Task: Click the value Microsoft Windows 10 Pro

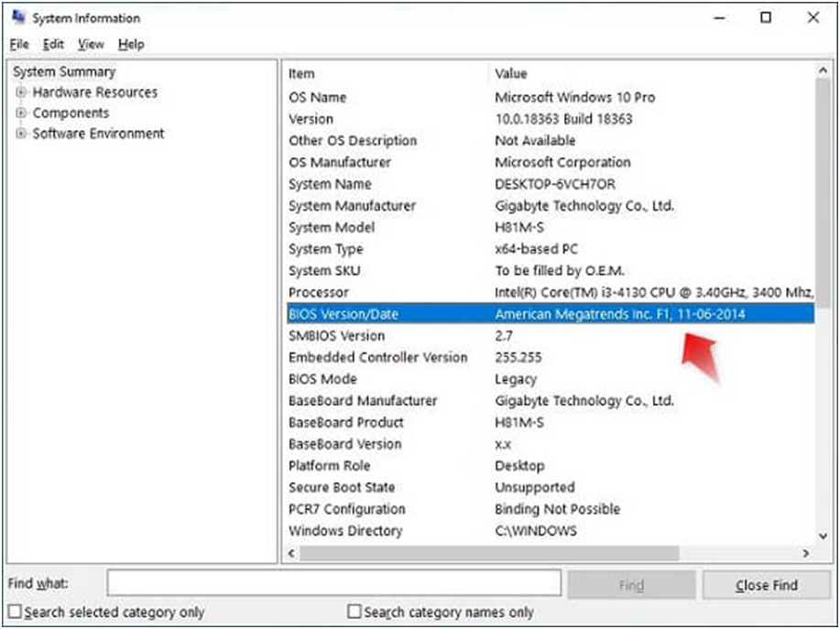Action: click(x=575, y=97)
